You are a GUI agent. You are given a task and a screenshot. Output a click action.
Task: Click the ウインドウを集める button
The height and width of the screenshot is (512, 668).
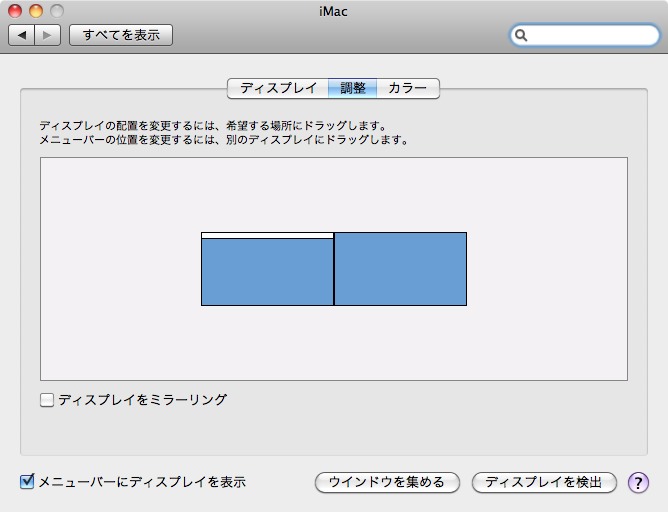tap(387, 482)
